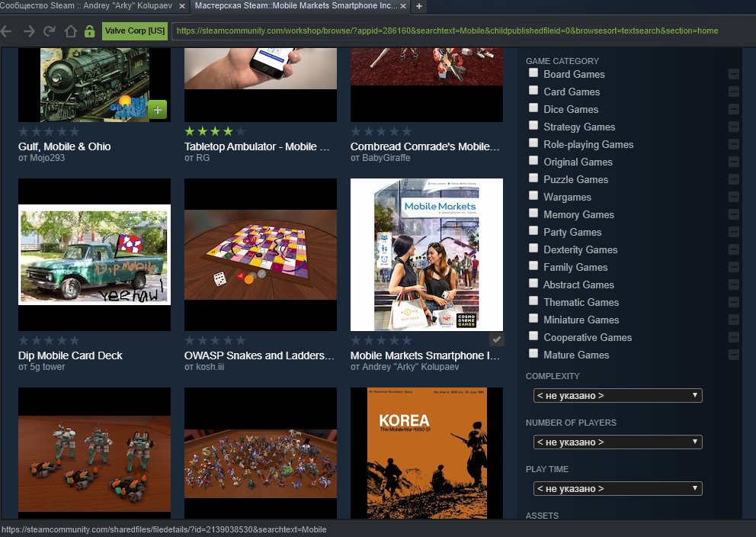Exclude Role-playing Games using its minus button
The height and width of the screenshot is (537, 756).
(x=733, y=144)
